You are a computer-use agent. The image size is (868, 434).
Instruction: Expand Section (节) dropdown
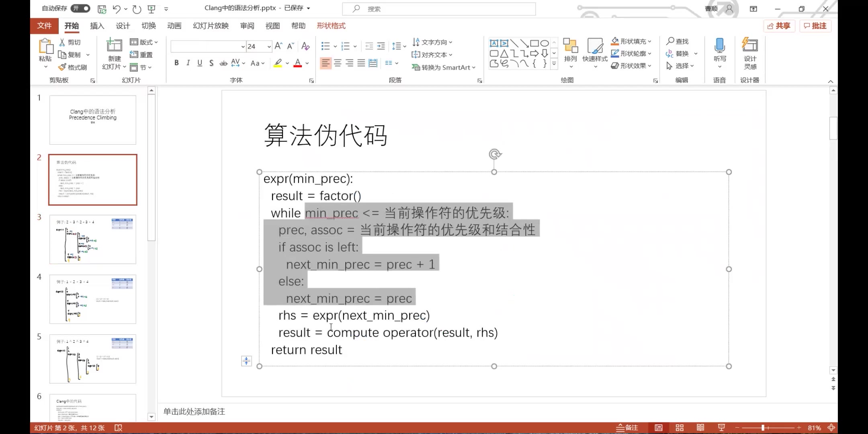coord(140,67)
